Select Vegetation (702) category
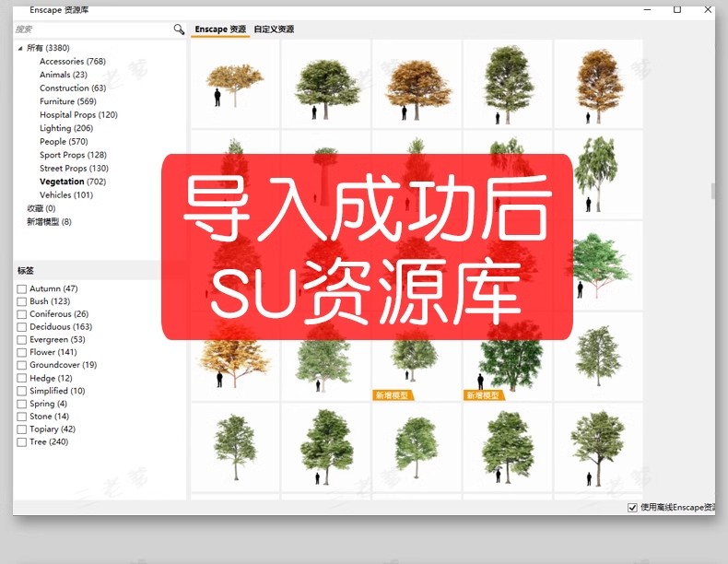Screen dimensions: 728x564 (x=73, y=182)
